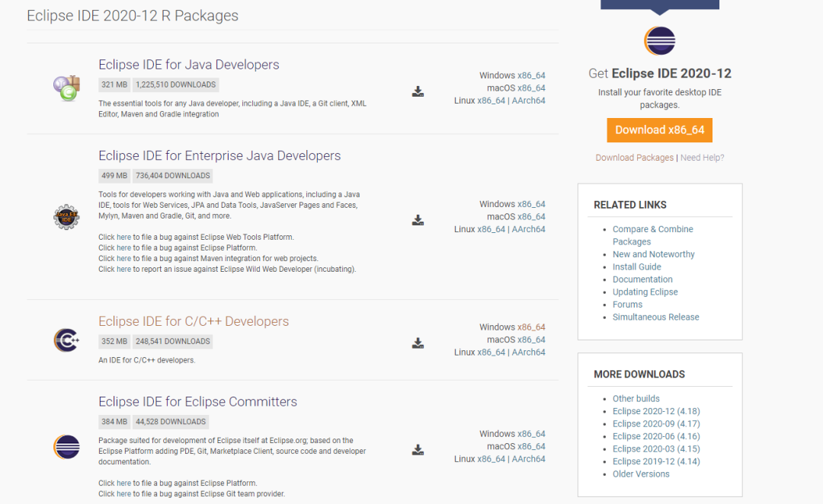Select Linux AArch64 for Eclipse Committers
Viewport: 823px width, 504px height.
tap(529, 459)
